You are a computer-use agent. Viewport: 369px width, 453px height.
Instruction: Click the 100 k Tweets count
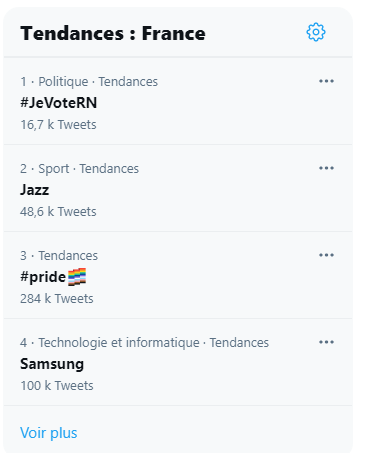(57, 386)
